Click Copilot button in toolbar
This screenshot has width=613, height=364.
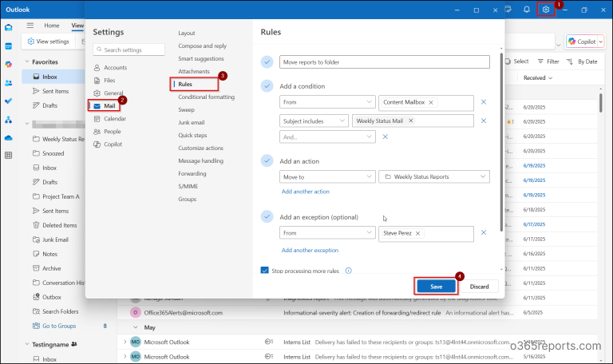(x=582, y=42)
